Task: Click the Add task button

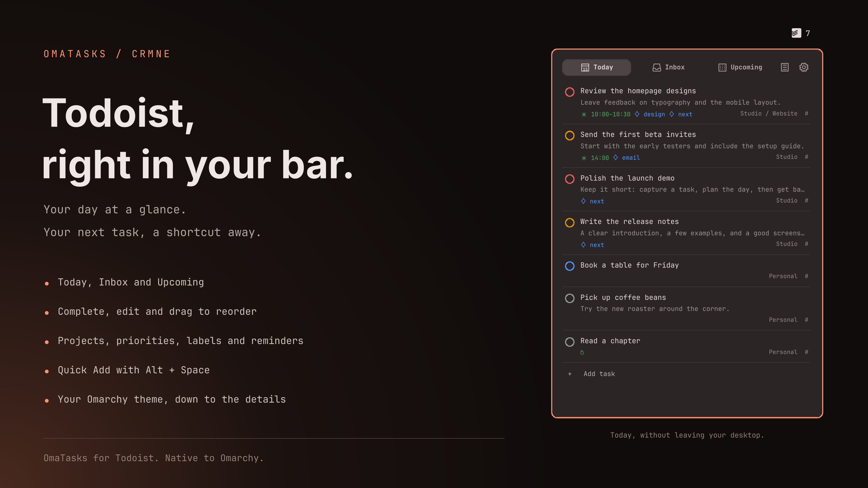Action: click(599, 374)
